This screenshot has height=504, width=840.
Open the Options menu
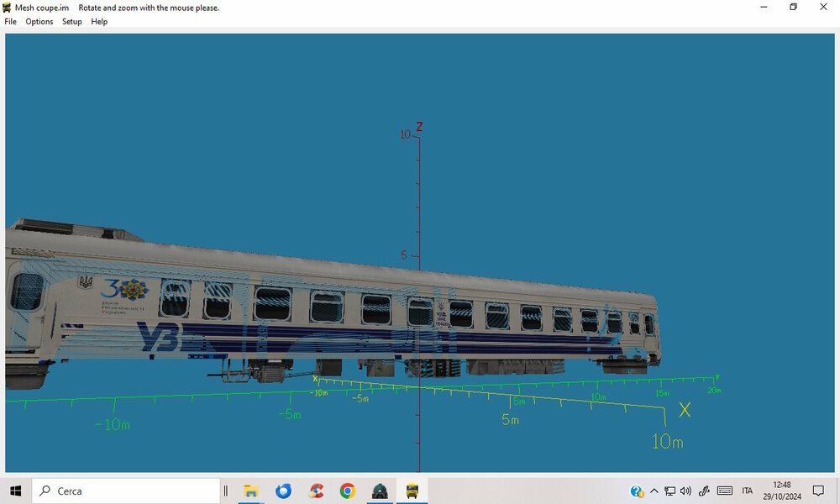pyautogui.click(x=39, y=22)
